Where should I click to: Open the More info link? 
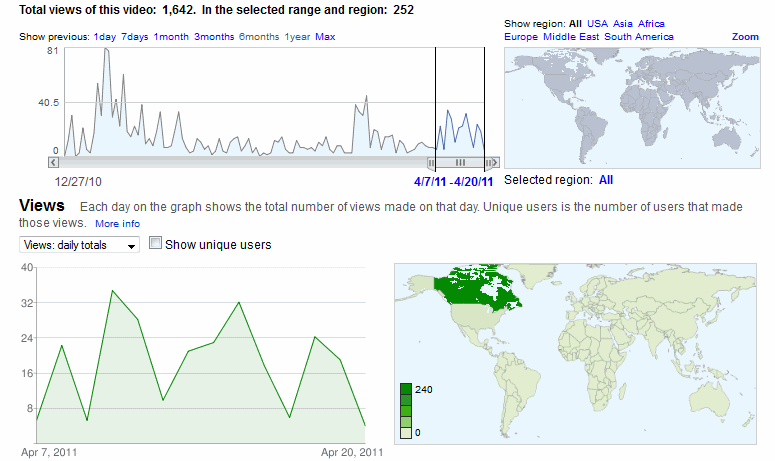[117, 224]
